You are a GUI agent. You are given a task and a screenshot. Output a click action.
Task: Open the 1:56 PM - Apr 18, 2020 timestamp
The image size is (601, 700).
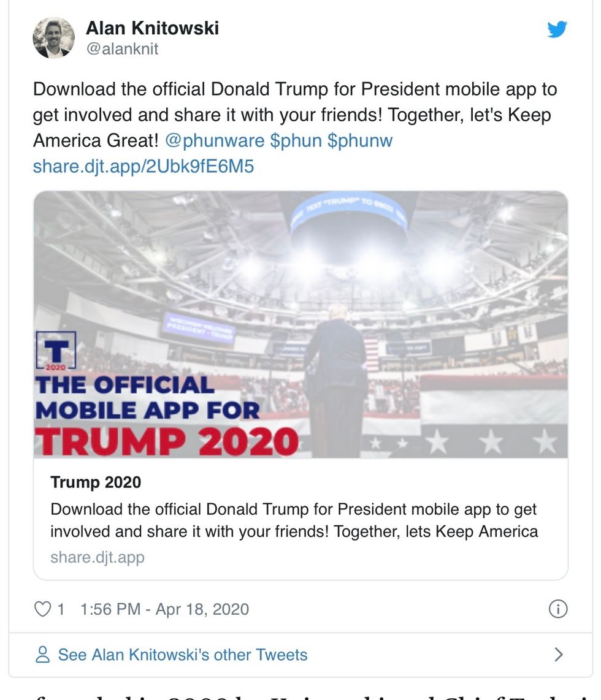pos(164,609)
